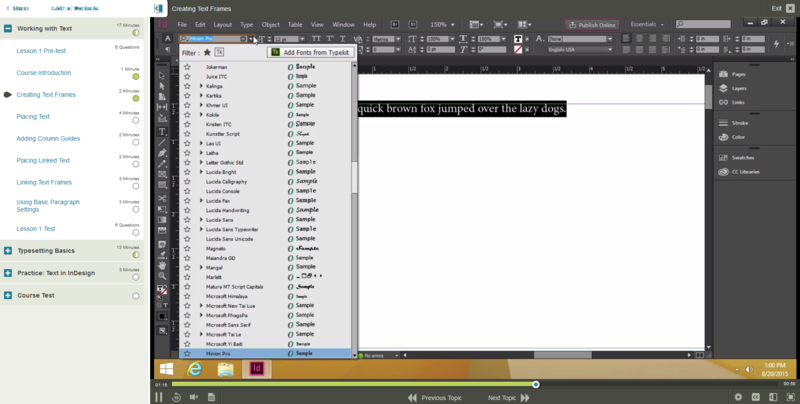Mute the video player audio
This screenshot has width=800, height=404.
coord(194,397)
